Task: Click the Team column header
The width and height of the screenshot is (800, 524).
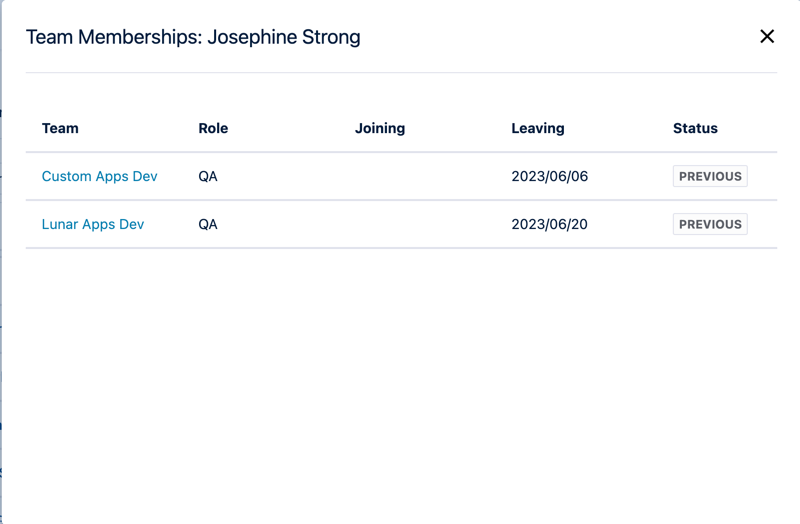Action: click(60, 128)
